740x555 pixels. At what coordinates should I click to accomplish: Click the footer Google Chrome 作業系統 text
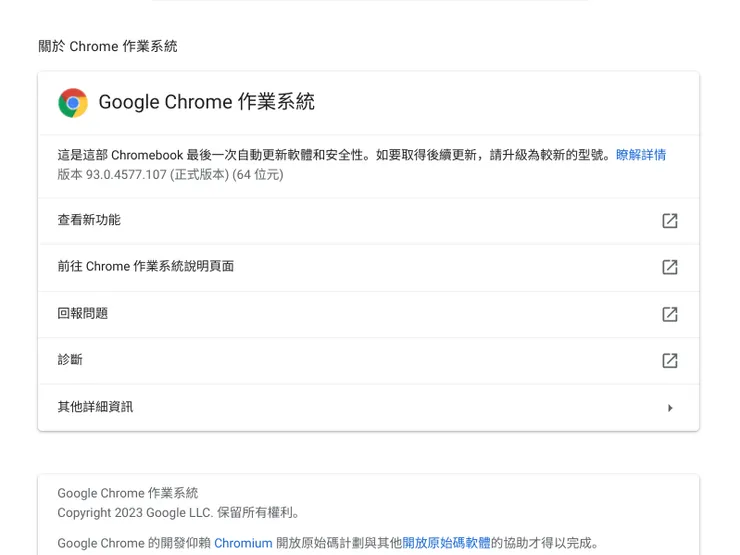pyautogui.click(x=127, y=493)
